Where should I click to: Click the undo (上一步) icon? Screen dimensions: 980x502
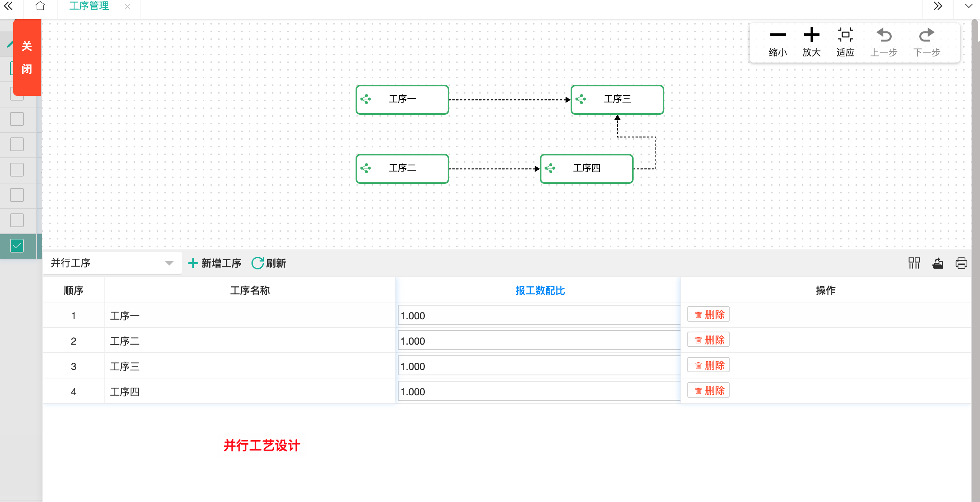[884, 35]
